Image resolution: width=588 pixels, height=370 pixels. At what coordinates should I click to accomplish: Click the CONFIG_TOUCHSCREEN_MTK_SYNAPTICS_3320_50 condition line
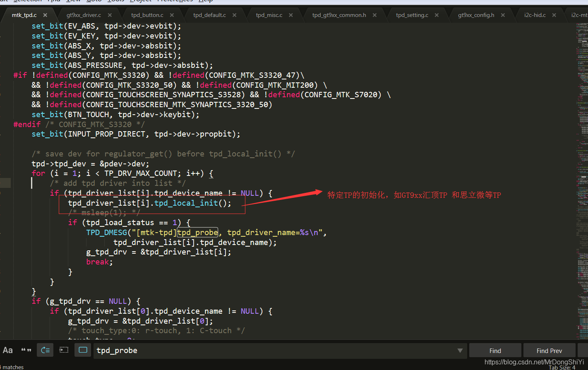(x=152, y=105)
